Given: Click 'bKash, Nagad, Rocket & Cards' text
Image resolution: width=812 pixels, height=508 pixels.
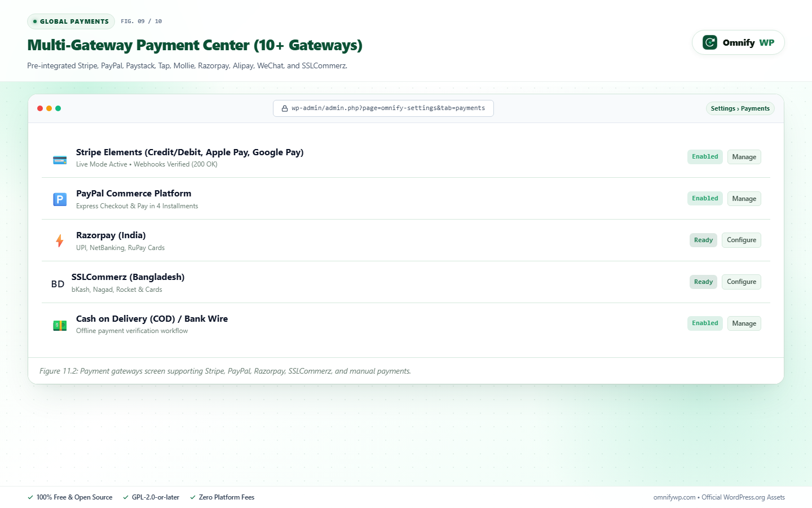Looking at the screenshot, I should pyautogui.click(x=117, y=290).
